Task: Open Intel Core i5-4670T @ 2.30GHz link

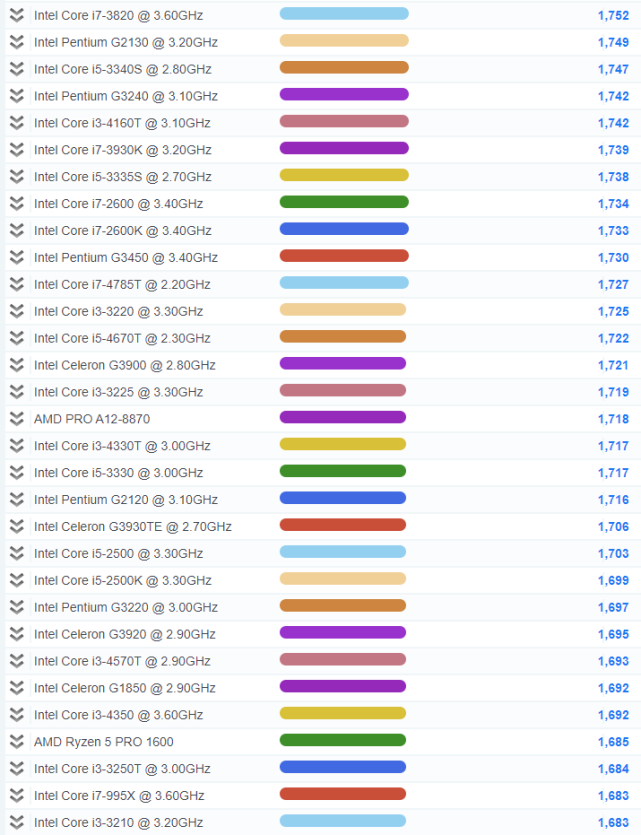Action: [x=122, y=338]
